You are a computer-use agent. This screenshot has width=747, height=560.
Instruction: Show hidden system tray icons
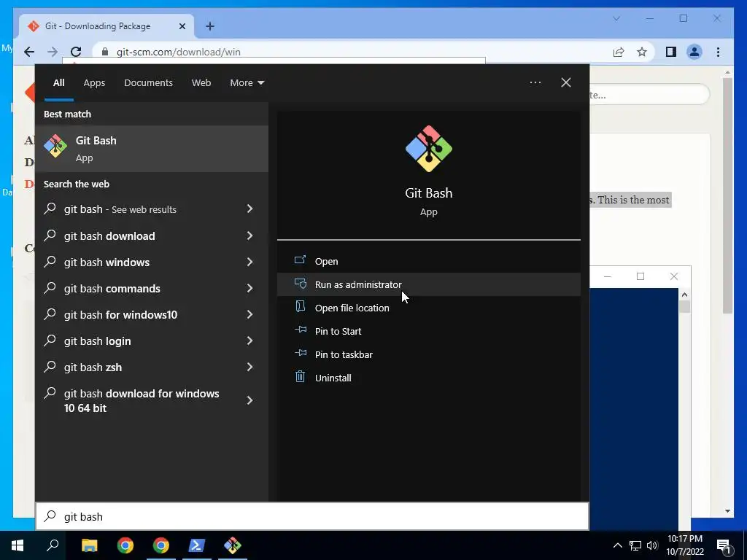[x=617, y=545]
